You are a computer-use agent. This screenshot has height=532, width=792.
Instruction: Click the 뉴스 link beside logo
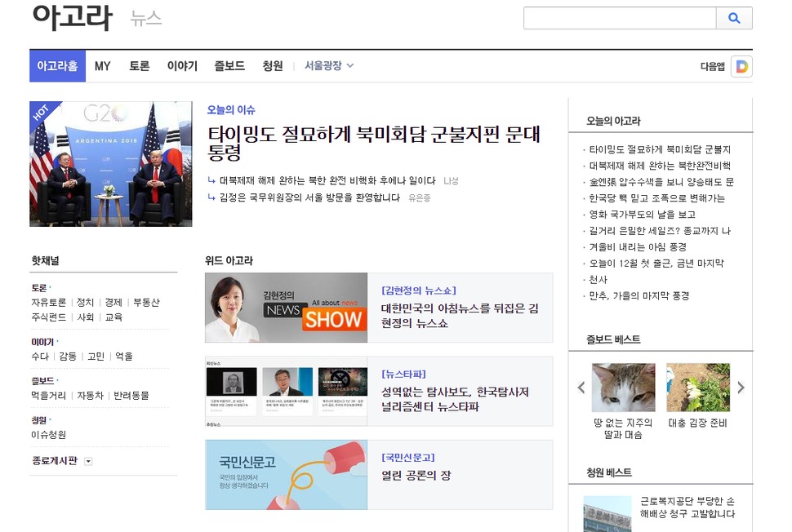click(x=146, y=19)
